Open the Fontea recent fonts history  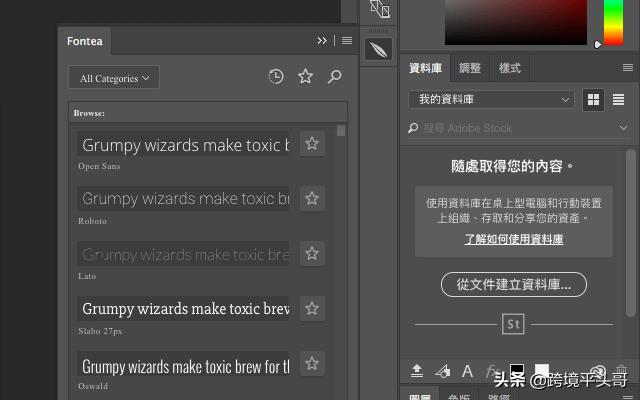pyautogui.click(x=276, y=77)
